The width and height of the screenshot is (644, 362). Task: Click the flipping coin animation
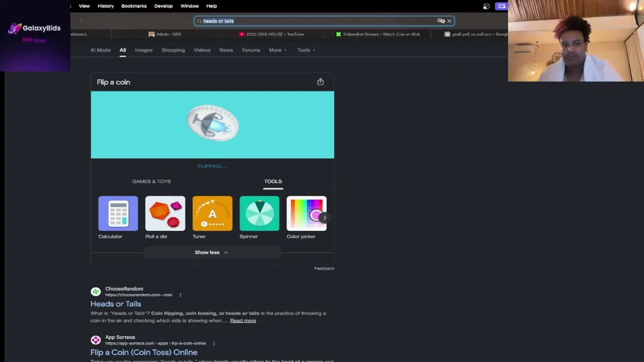click(x=213, y=123)
